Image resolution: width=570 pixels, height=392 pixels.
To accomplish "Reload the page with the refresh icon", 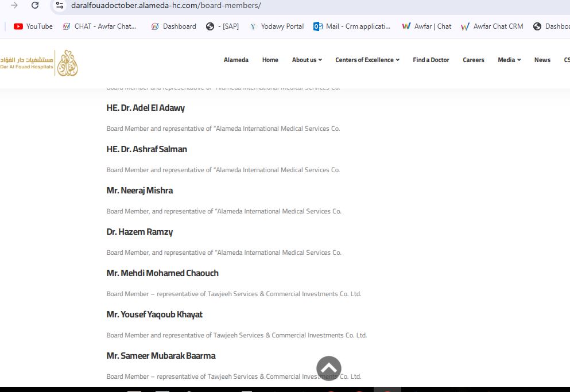I will [x=35, y=6].
